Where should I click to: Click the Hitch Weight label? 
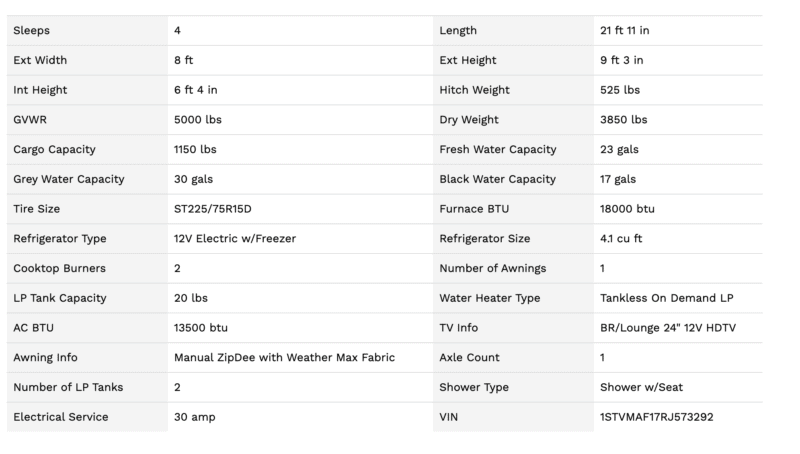point(475,90)
